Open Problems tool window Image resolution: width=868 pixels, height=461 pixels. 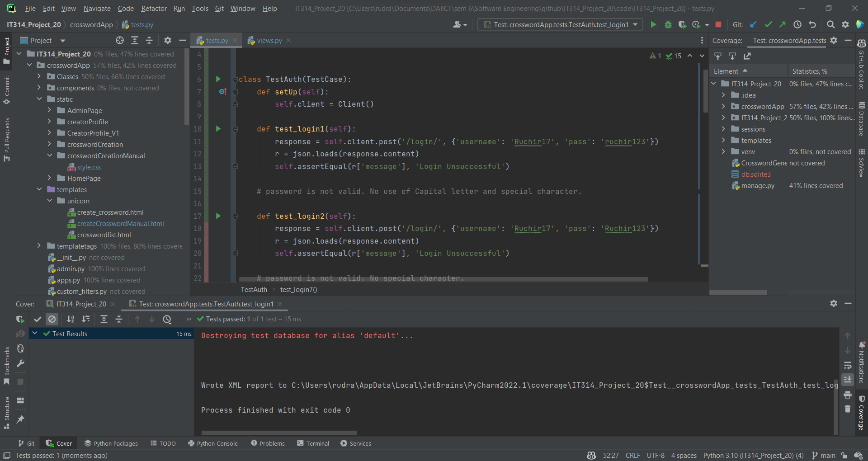pos(268,443)
